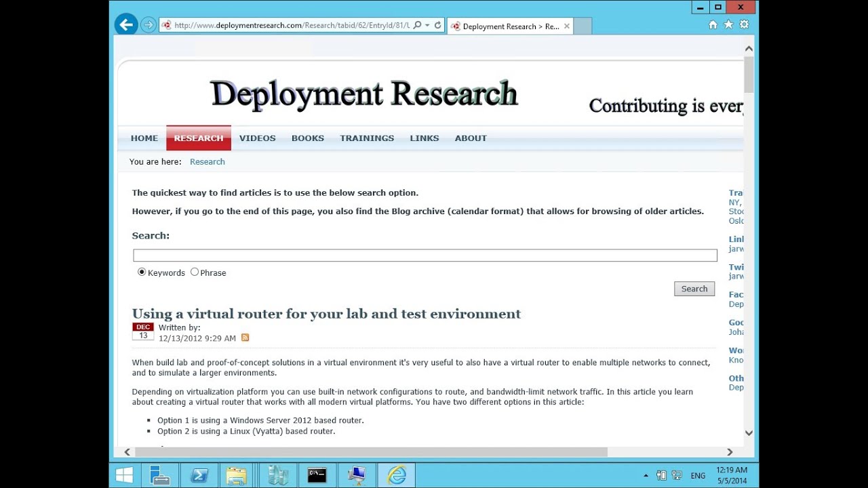The height and width of the screenshot is (488, 868).
Task: Switch to Internet Explorer taskbar icon
Action: click(x=397, y=475)
